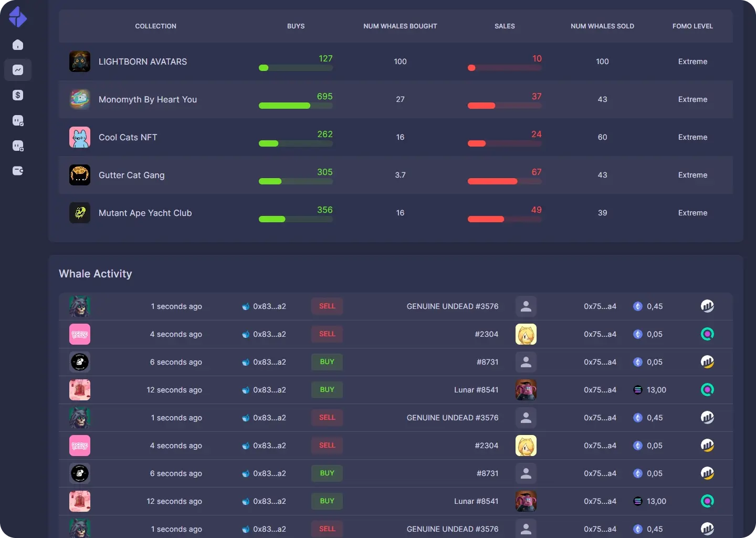Click the LIGHTBORN AVATARS collection thumbnail

click(80, 61)
